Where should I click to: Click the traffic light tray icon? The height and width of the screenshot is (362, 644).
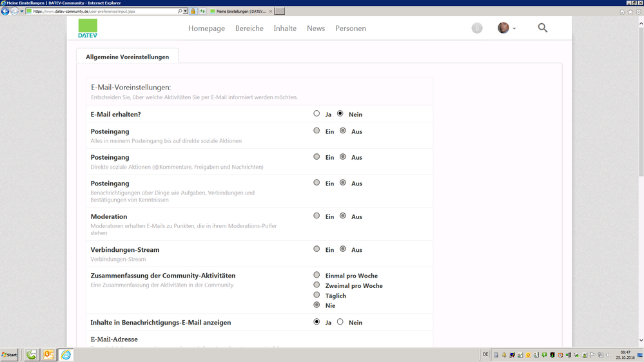coord(552,355)
